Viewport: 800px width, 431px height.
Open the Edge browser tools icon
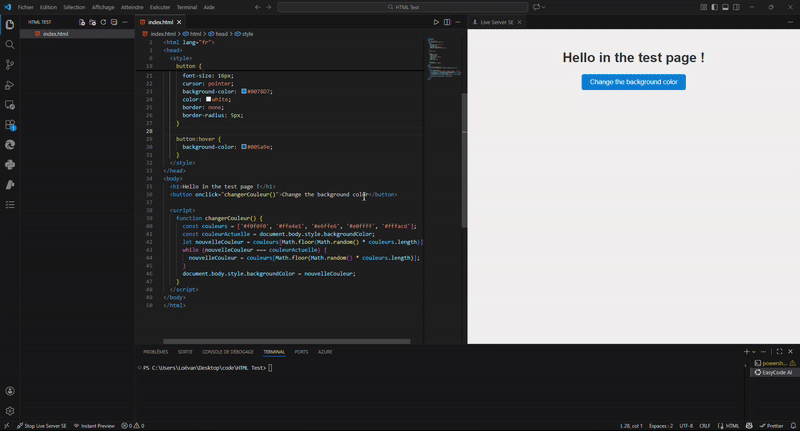point(10,145)
